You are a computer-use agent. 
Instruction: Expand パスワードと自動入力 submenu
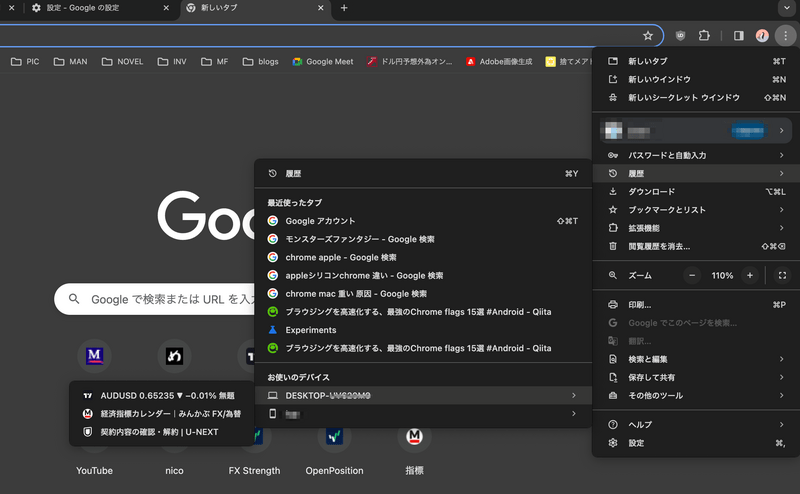pyautogui.click(x=696, y=155)
